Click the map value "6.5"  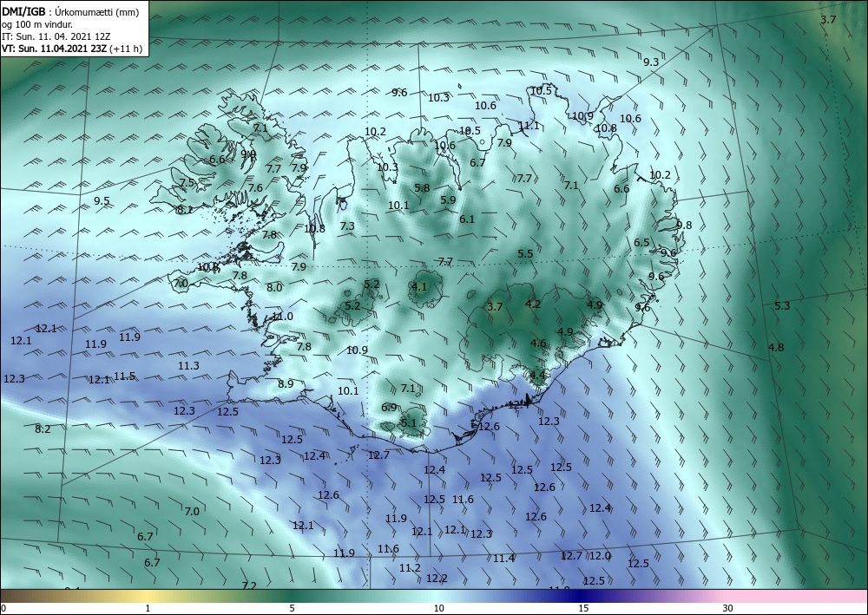(641, 242)
